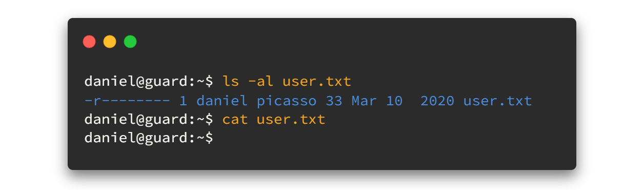Screen dimensions: 644x190
Task: Click the link count '1' in listing
Action: pyautogui.click(x=184, y=101)
